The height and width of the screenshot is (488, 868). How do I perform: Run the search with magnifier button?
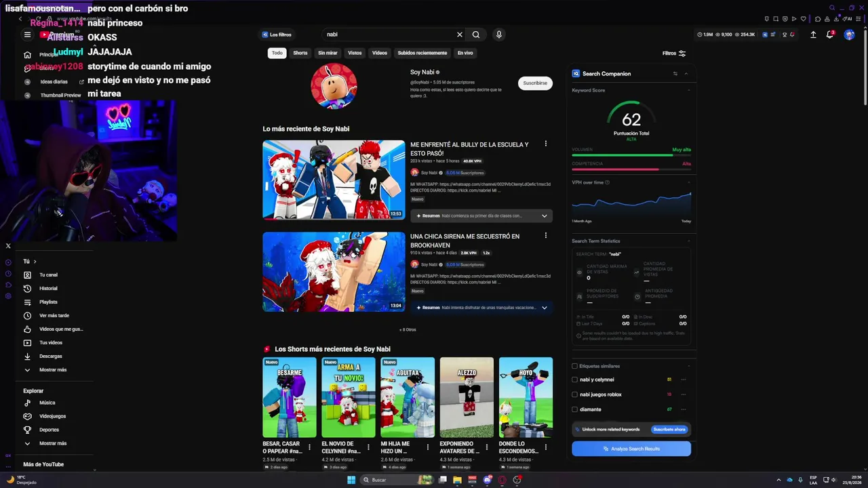tap(476, 35)
